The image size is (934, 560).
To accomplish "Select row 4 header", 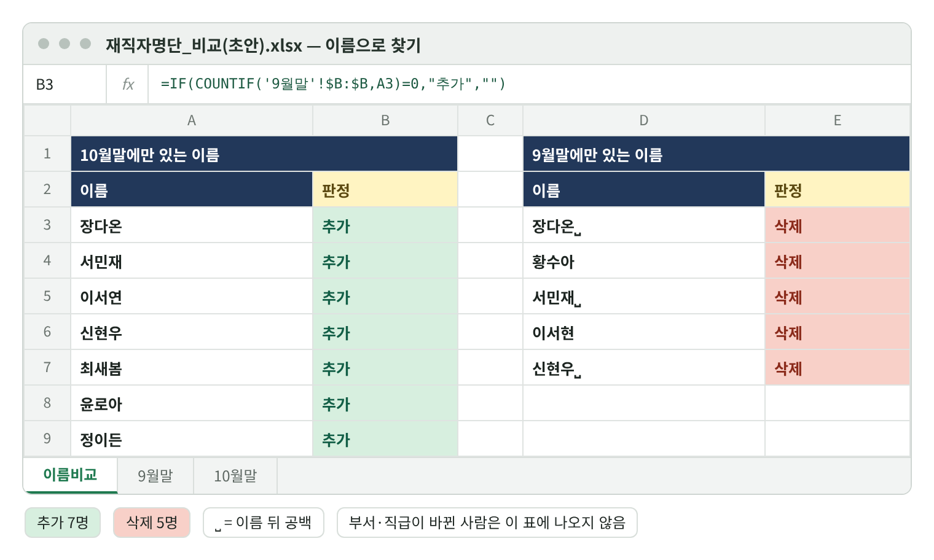I will [47, 260].
